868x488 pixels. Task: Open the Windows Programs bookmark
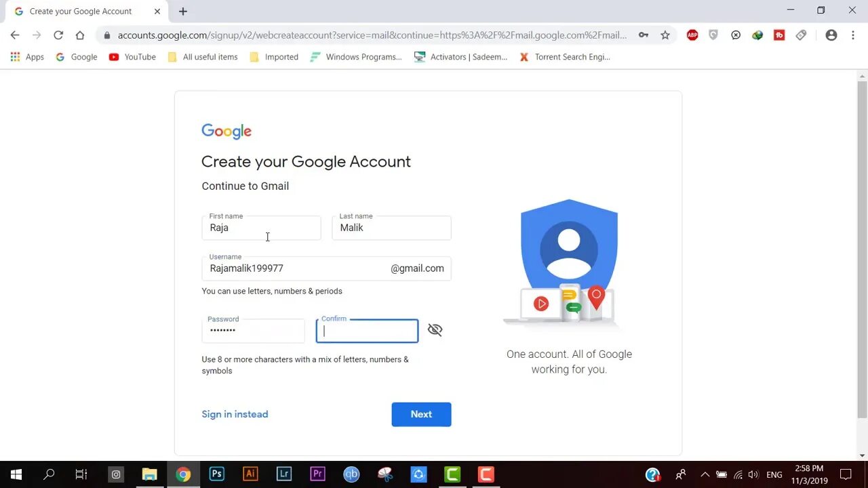(x=356, y=57)
